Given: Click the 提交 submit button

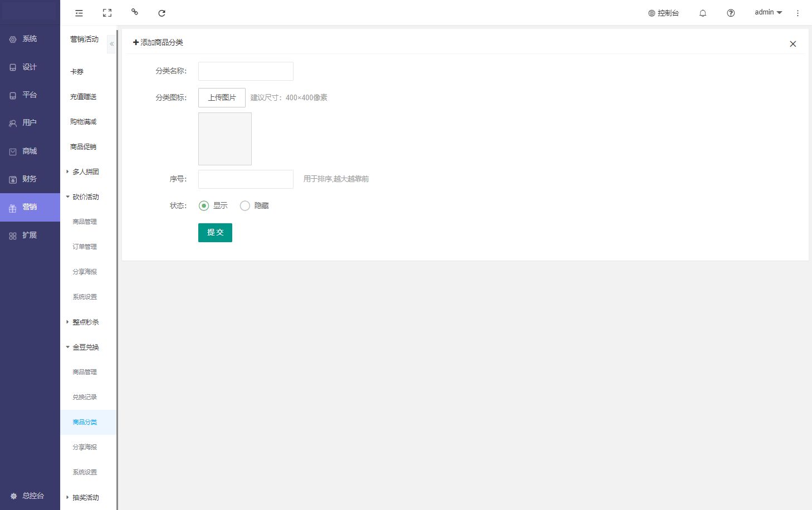Looking at the screenshot, I should 215,232.
